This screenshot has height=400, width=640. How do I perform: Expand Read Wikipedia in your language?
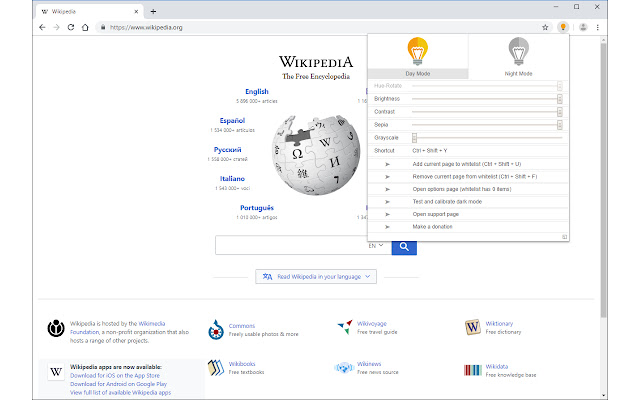pos(316,276)
